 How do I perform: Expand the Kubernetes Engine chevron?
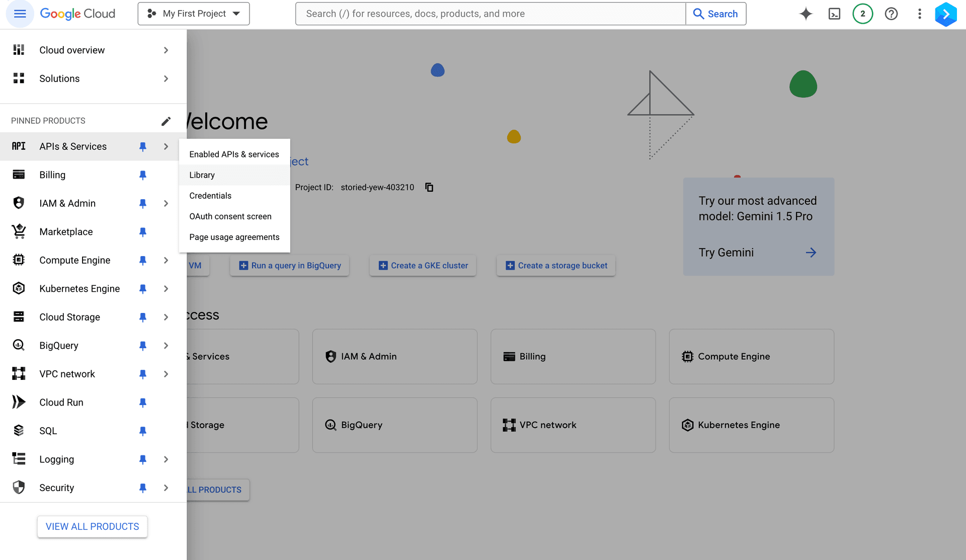pos(166,288)
